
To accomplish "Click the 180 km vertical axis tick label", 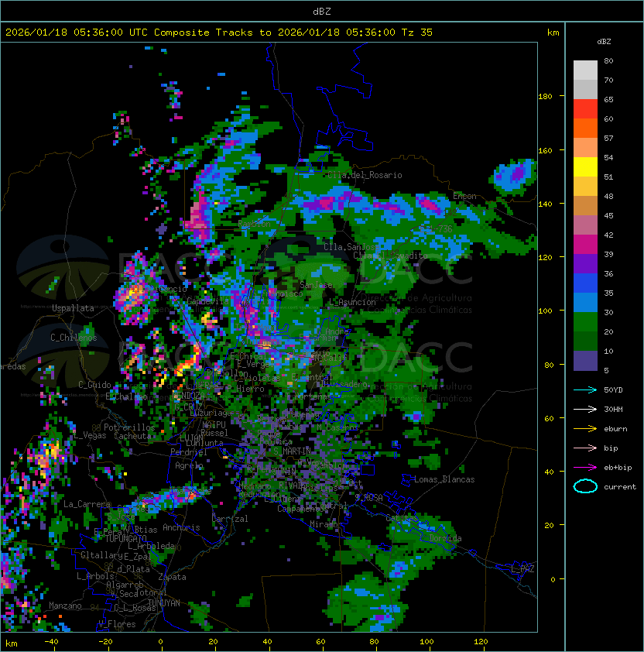I will 545,97.
